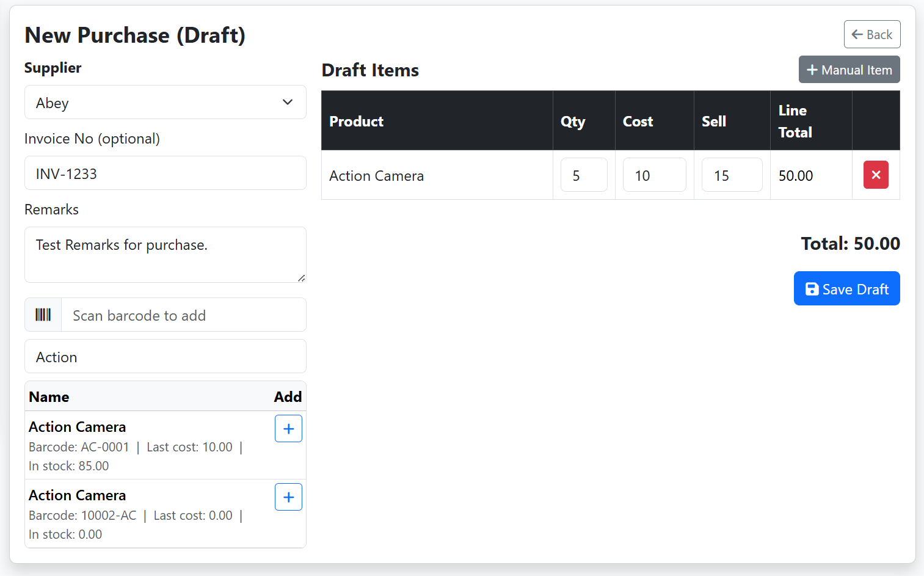Click the save disk icon on Save Draft
The image size is (924, 576).
coord(812,288)
